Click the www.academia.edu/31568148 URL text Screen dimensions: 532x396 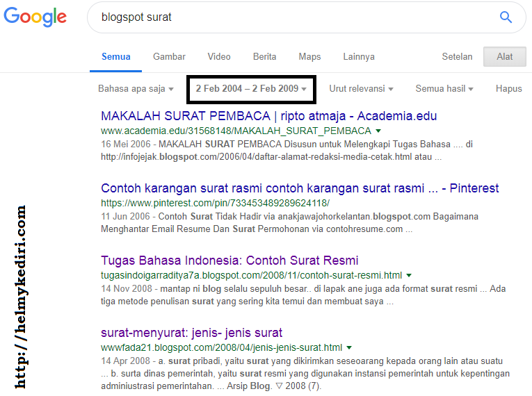(x=236, y=131)
